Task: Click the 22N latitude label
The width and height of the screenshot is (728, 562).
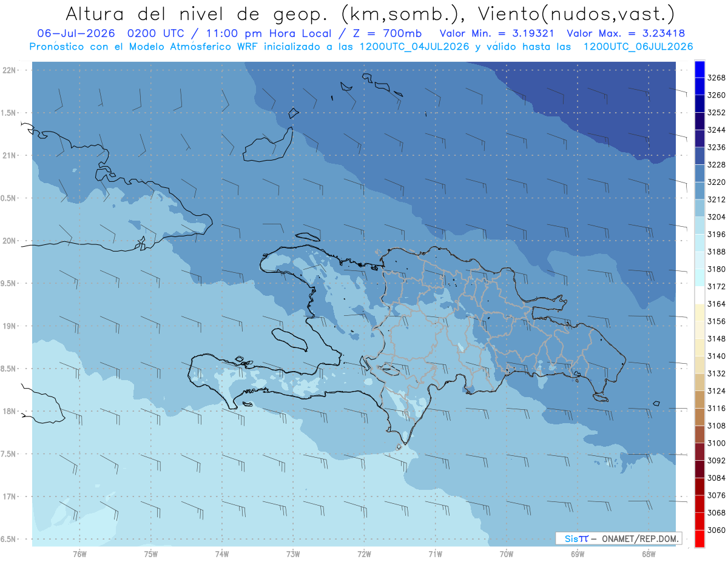Action: click(x=8, y=70)
